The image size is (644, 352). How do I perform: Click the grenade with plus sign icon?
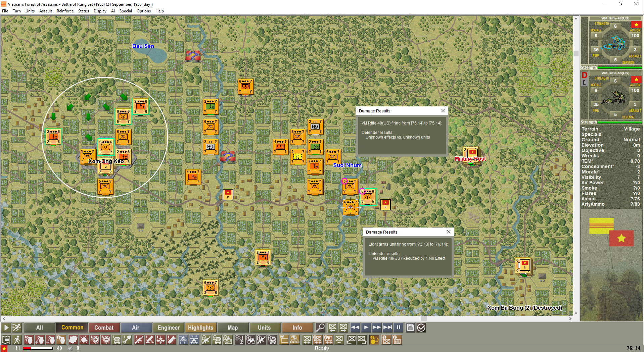[x=39, y=340]
